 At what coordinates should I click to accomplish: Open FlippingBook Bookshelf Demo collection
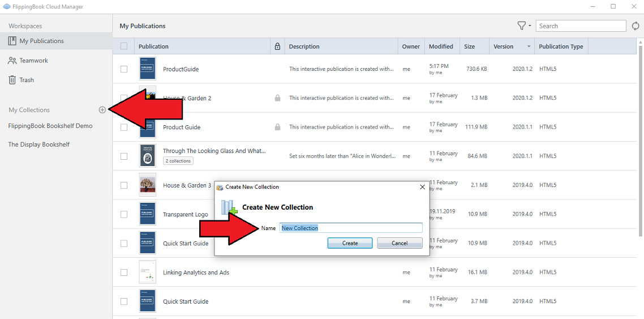pyautogui.click(x=50, y=126)
